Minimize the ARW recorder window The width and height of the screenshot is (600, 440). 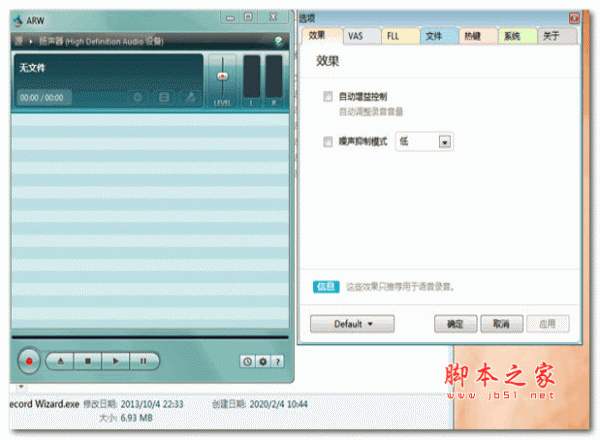(230, 17)
